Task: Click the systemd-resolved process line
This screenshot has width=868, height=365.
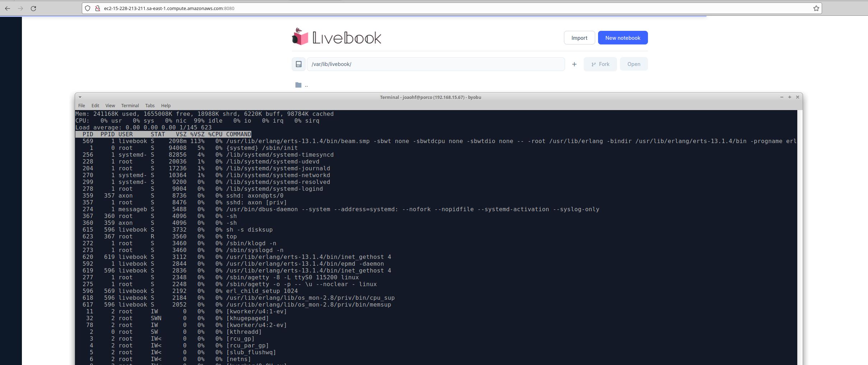Action: (x=202, y=182)
